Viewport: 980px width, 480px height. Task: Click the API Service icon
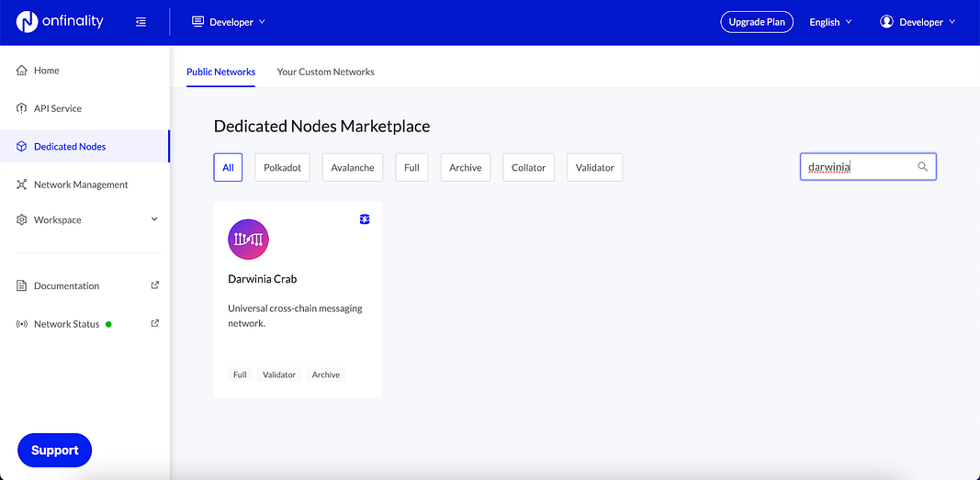tap(22, 108)
